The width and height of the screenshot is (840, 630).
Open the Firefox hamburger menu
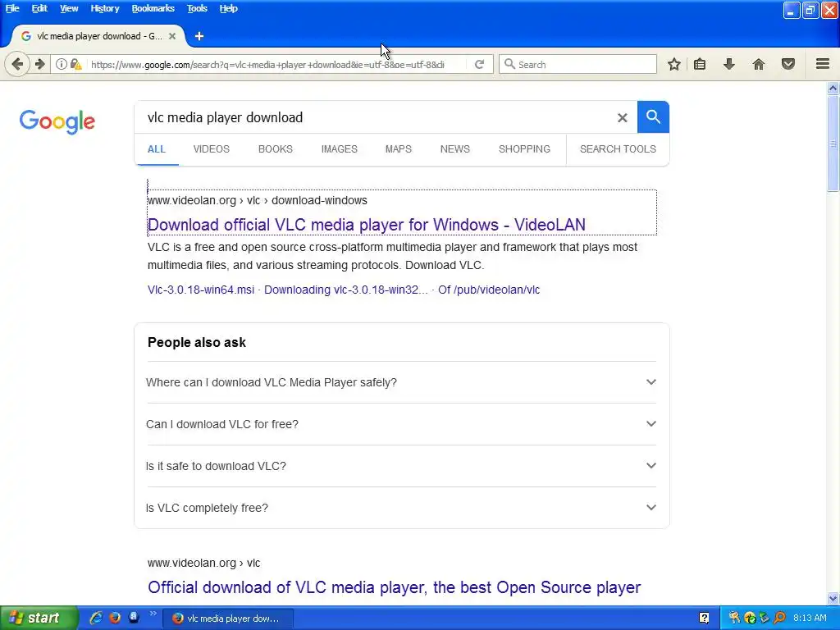pos(823,64)
